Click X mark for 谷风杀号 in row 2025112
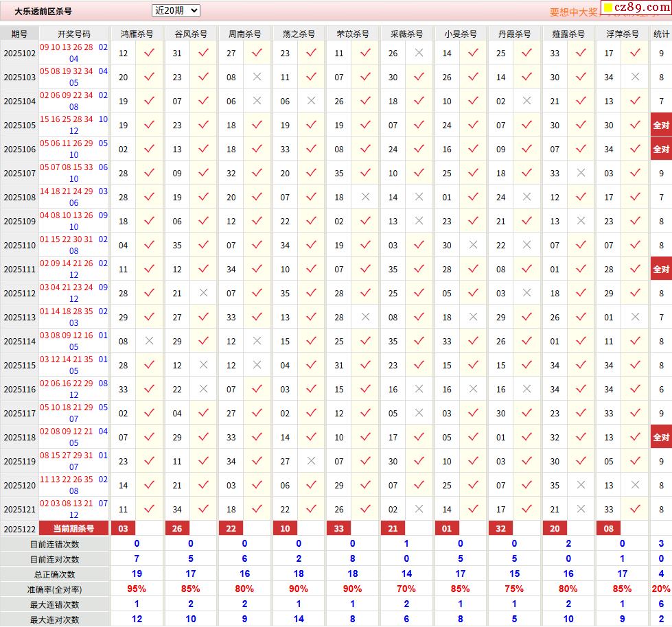 [x=203, y=293]
